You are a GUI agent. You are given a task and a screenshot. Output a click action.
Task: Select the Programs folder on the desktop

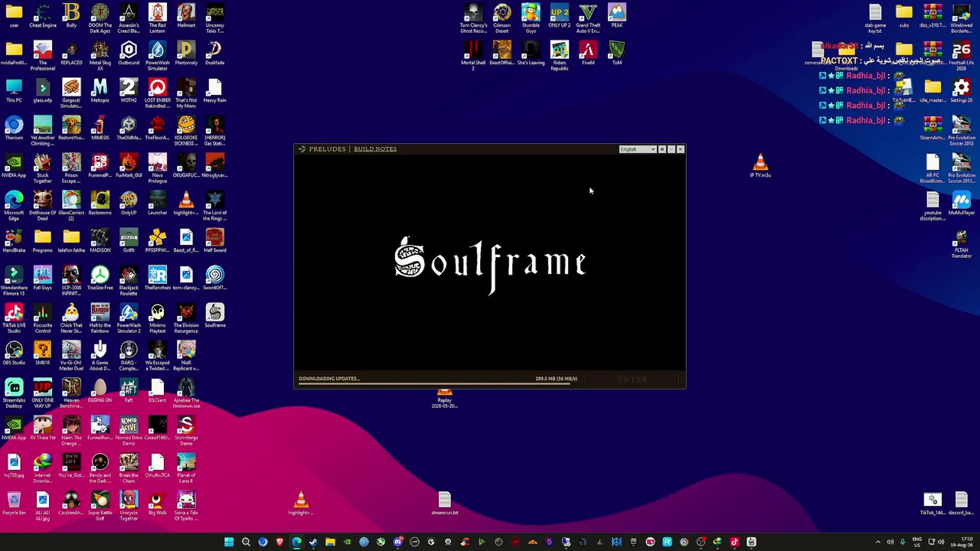(x=43, y=241)
